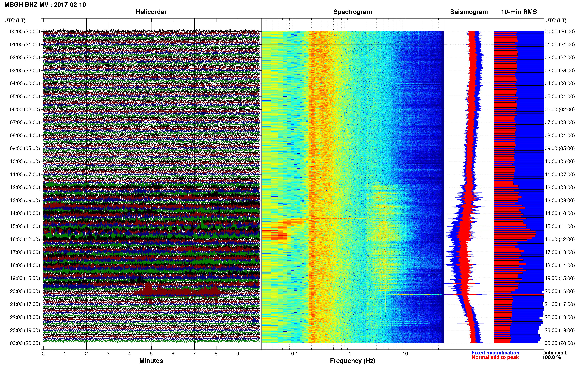588x368 pixels.
Task: Click the '100.0 %' availability value
Action: point(551,357)
